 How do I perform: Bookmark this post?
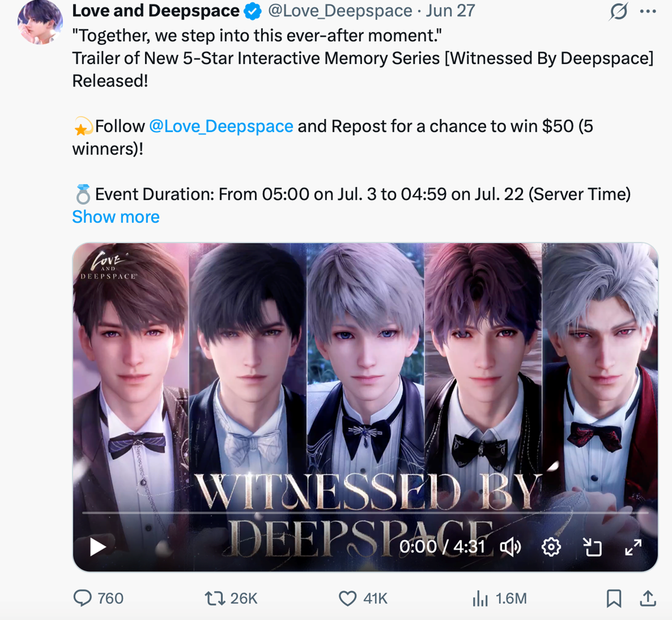tap(614, 598)
